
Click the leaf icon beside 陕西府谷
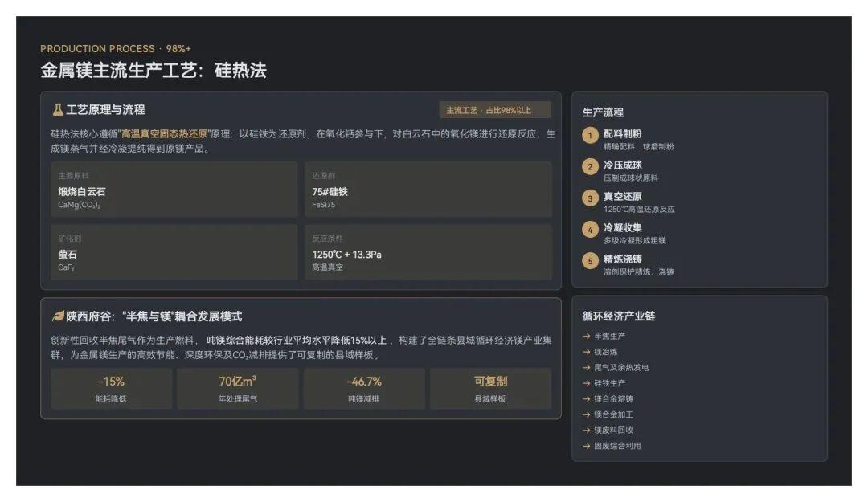(x=58, y=316)
